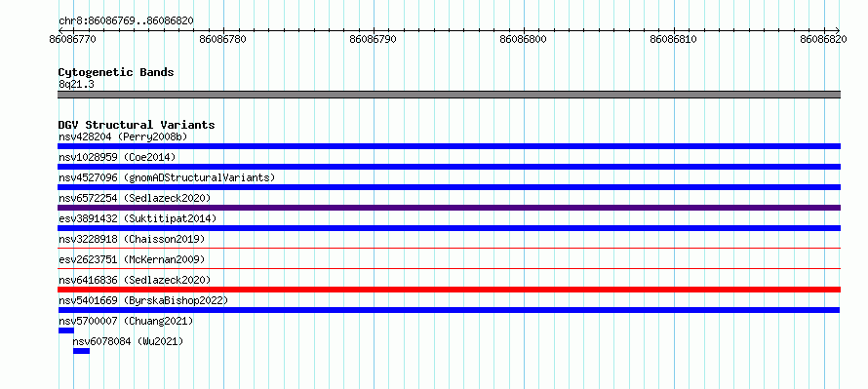Open nsv3228918 (Chaisson2019) label
Screen dimensions: 868x389
(x=132, y=239)
